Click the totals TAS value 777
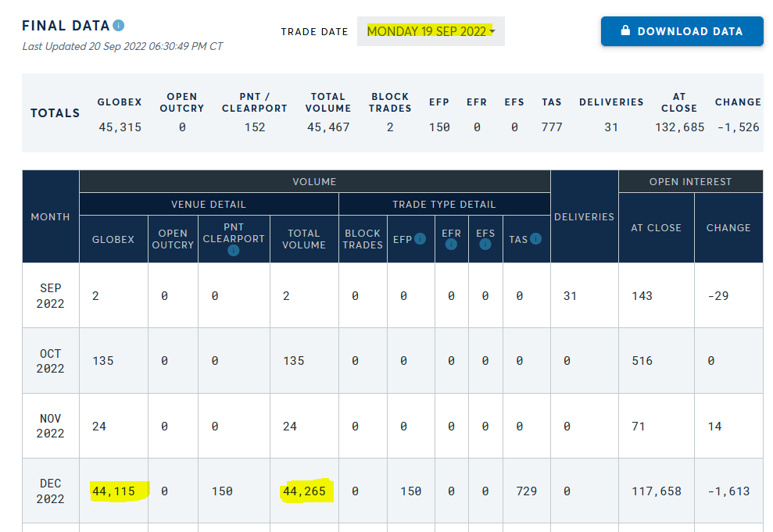Viewport: 773px width, 532px height. [x=552, y=127]
